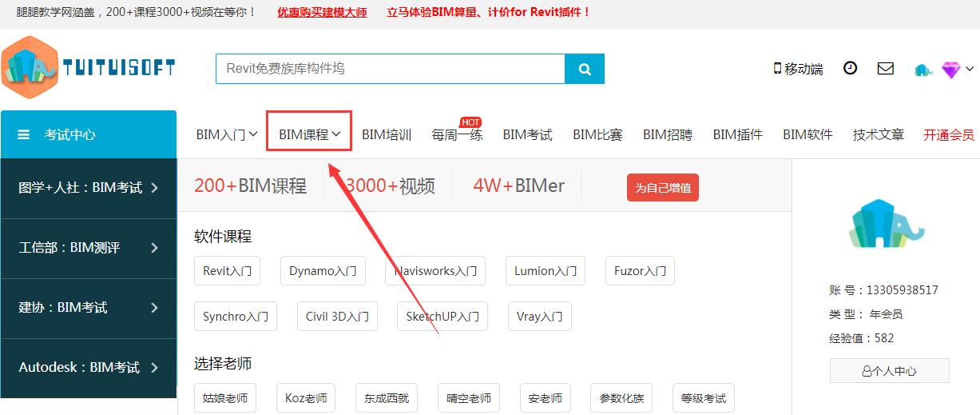Image resolution: width=980 pixels, height=415 pixels.
Task: Choose teacher 东成西就
Action: point(387,398)
